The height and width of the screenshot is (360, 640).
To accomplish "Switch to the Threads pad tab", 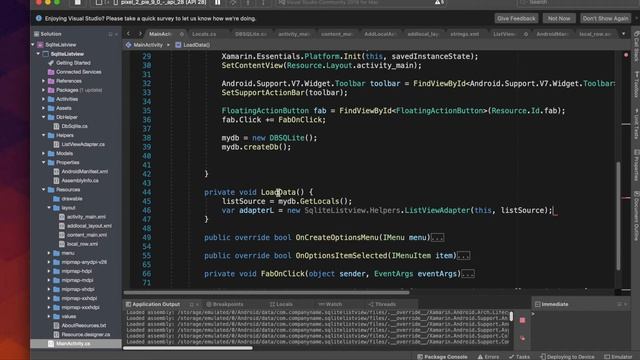I will coord(382,304).
